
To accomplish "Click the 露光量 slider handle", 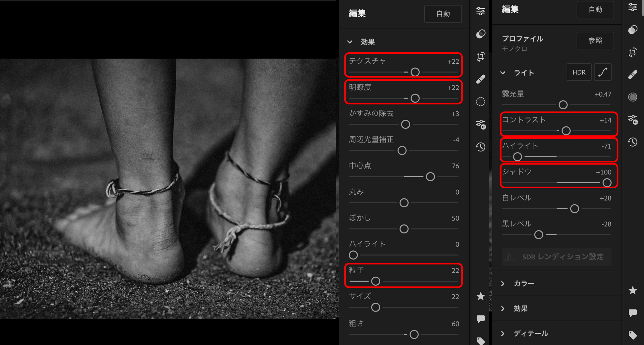I will 563,105.
